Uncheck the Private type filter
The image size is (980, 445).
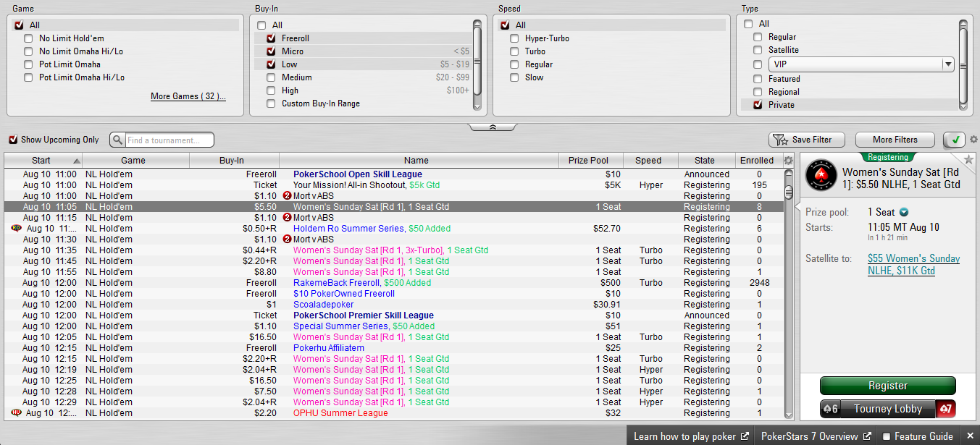point(758,105)
